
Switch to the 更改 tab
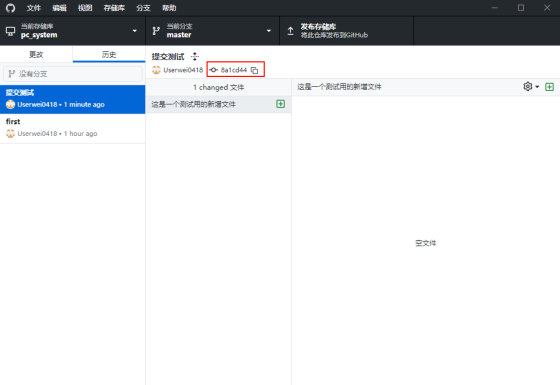pyautogui.click(x=36, y=54)
